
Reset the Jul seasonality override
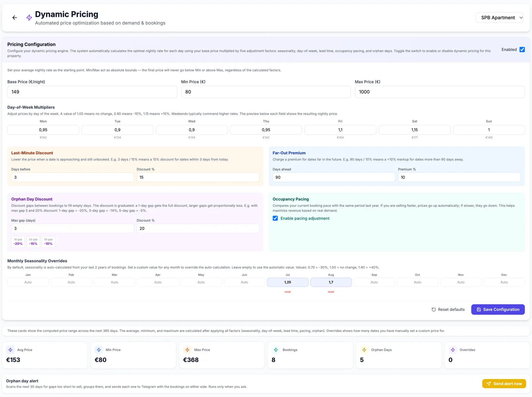288,292
